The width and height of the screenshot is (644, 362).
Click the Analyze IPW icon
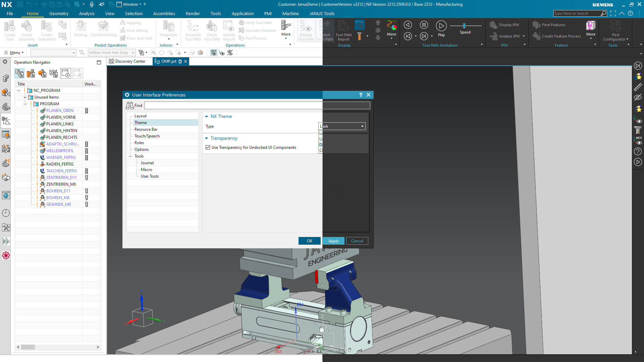click(493, 36)
